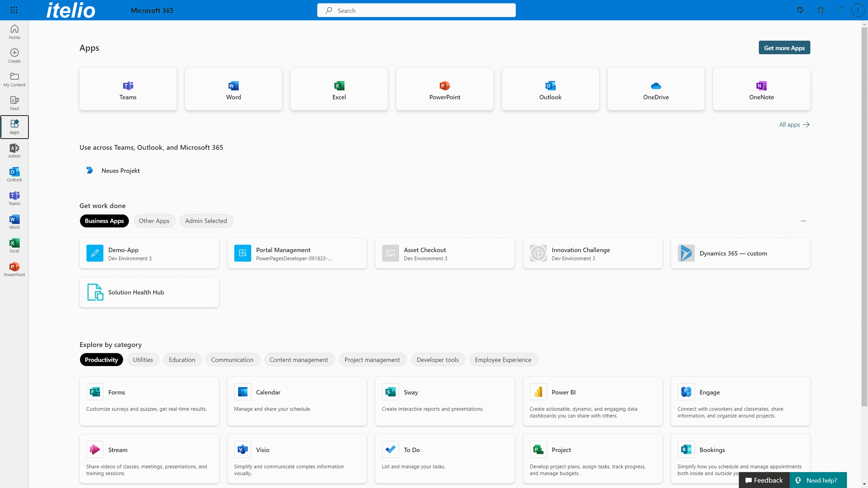This screenshot has height=488, width=868.
Task: Open the Word app tile
Action: coord(234,89)
